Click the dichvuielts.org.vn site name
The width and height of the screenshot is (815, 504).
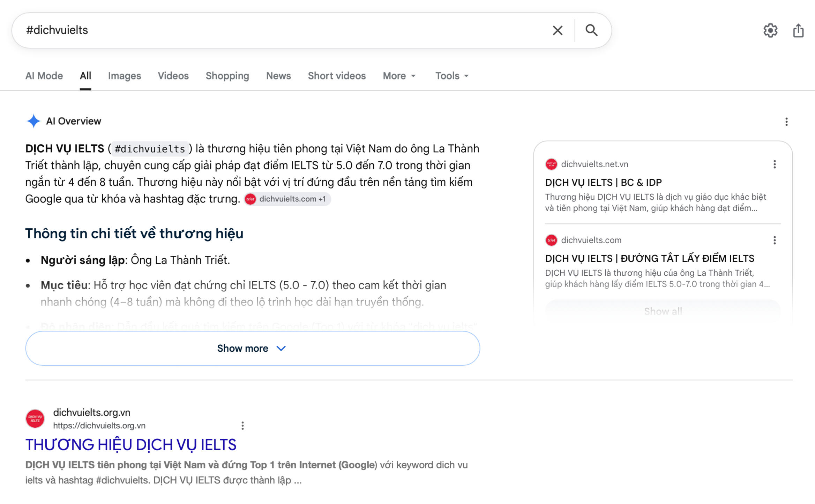pos(92,412)
